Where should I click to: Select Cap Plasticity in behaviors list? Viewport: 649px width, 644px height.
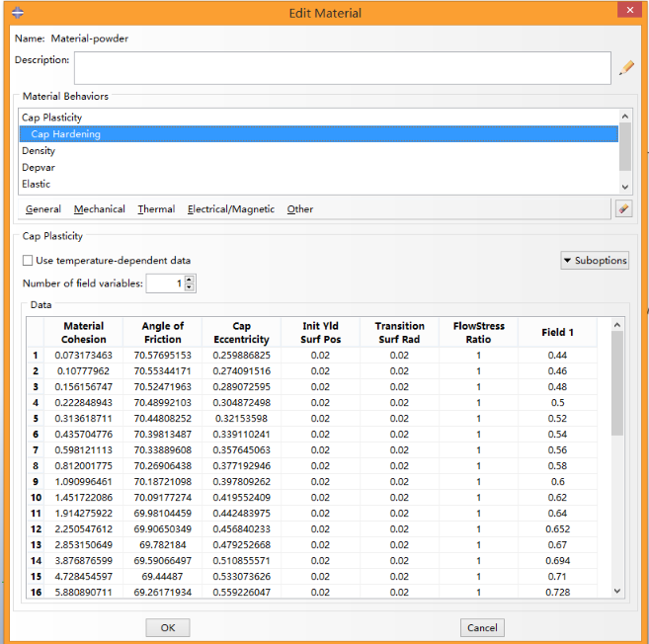coord(52,118)
